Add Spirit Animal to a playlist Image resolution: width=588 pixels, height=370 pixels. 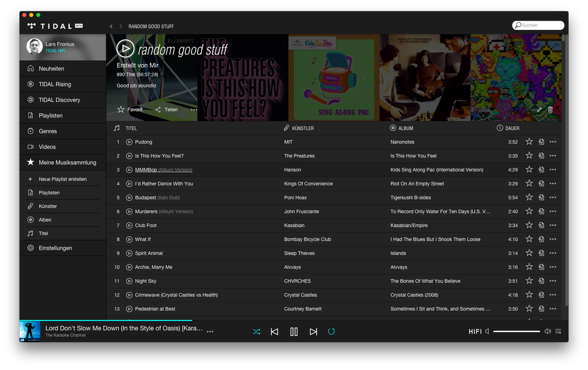click(x=541, y=253)
